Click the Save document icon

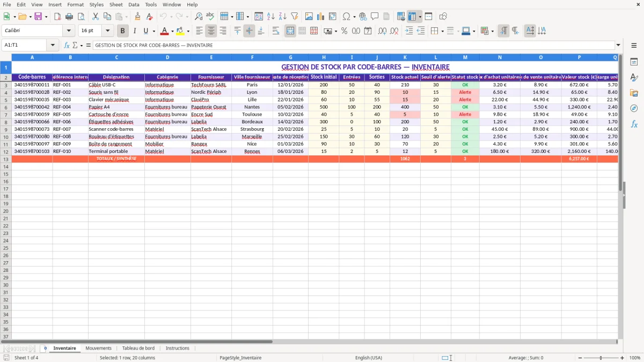[38, 17]
